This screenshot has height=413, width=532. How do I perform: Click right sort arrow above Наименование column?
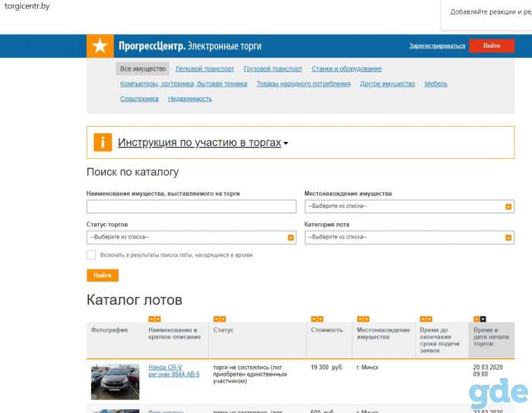point(158,319)
